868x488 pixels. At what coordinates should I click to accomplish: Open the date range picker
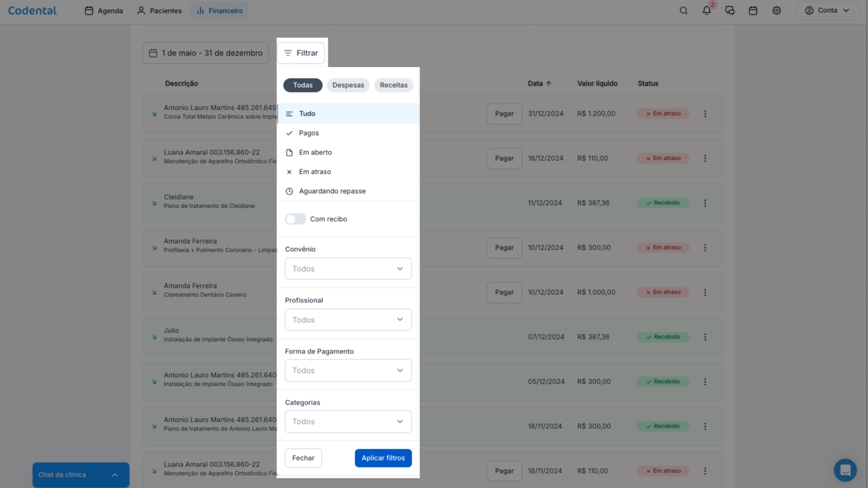pos(206,53)
